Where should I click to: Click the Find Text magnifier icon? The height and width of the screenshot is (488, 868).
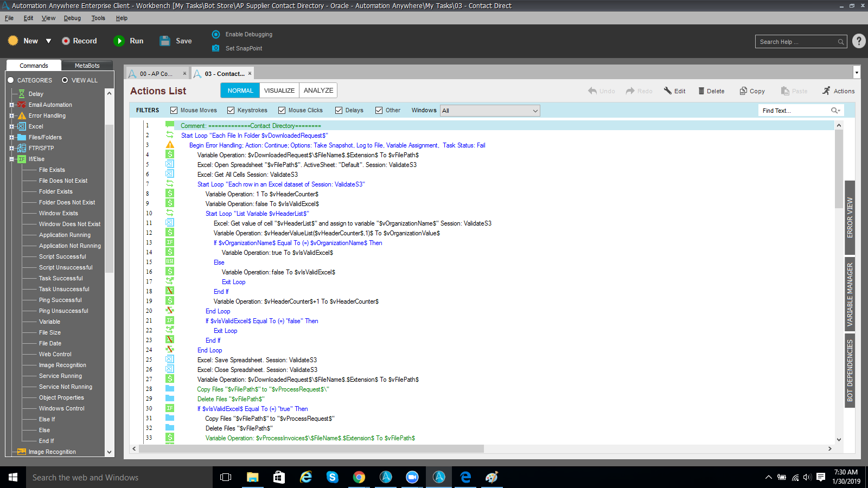[835, 111]
